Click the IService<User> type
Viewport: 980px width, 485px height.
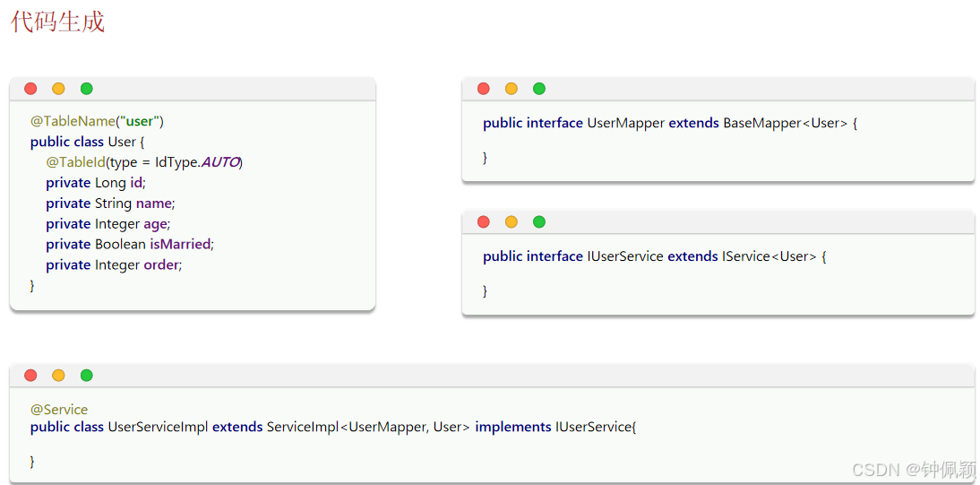[769, 256]
